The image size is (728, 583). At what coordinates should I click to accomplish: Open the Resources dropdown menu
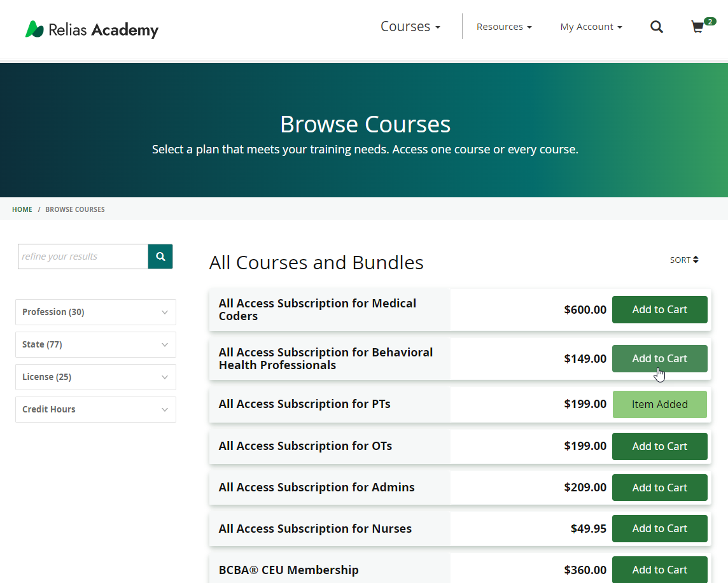pos(503,27)
